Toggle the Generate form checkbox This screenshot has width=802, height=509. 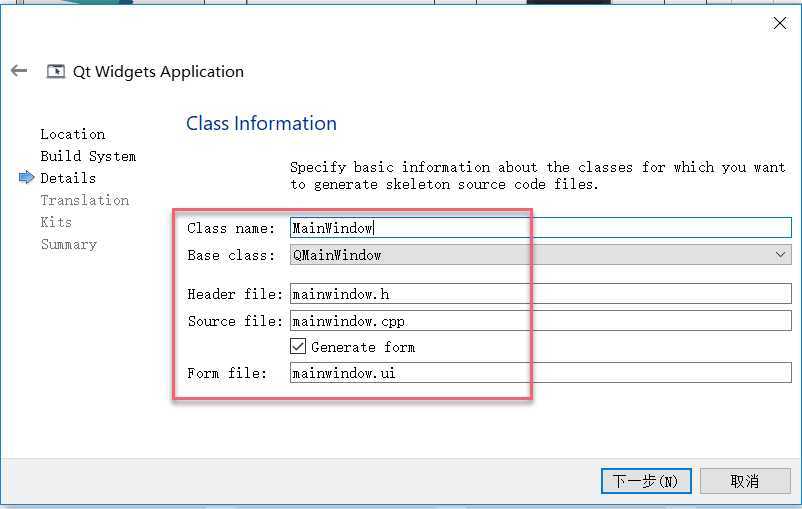coord(298,346)
